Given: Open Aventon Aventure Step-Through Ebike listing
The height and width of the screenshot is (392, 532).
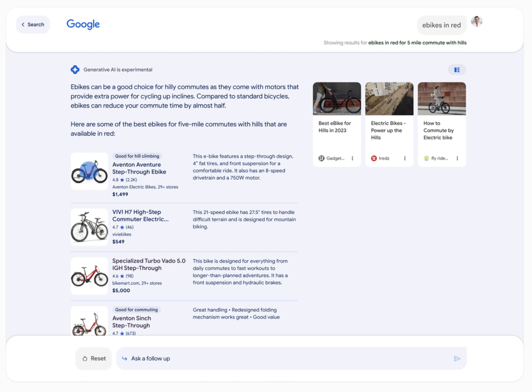Looking at the screenshot, I should coord(139,168).
